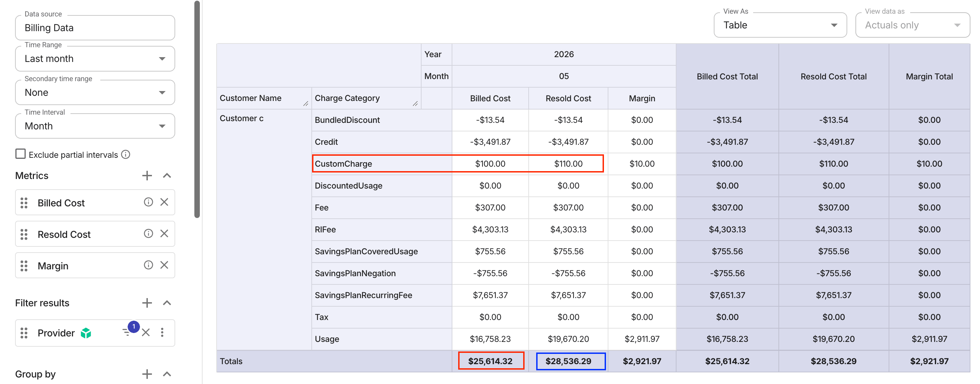The image size is (980, 384).
Task: Click CustomCharge monthly Margin $10.00
Action: pyautogui.click(x=642, y=164)
